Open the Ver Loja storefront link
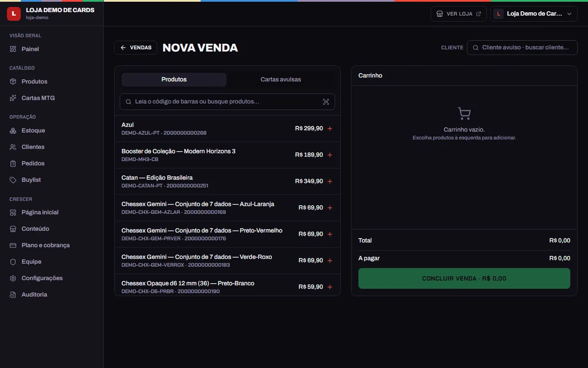The width and height of the screenshot is (588, 368). (459, 14)
